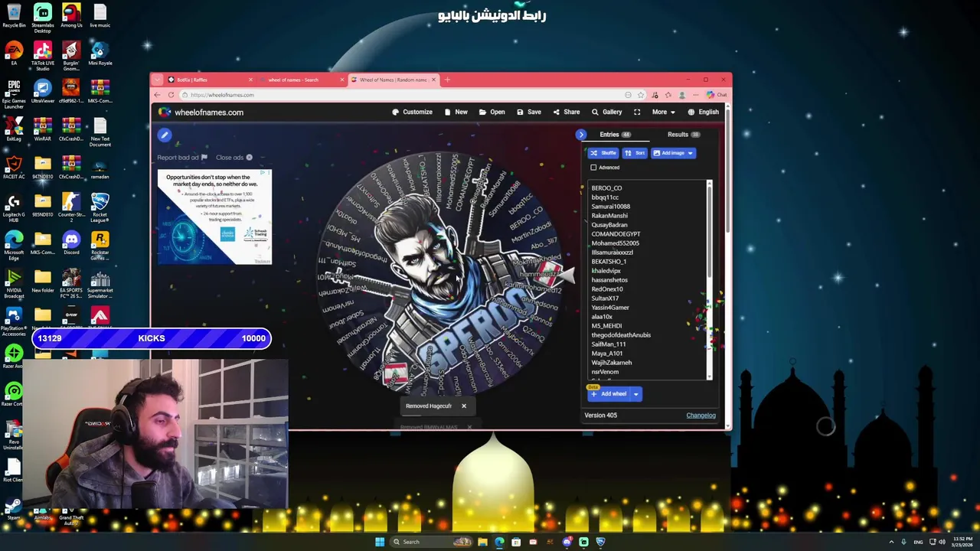Open the FACEIT AC icon

point(14,166)
